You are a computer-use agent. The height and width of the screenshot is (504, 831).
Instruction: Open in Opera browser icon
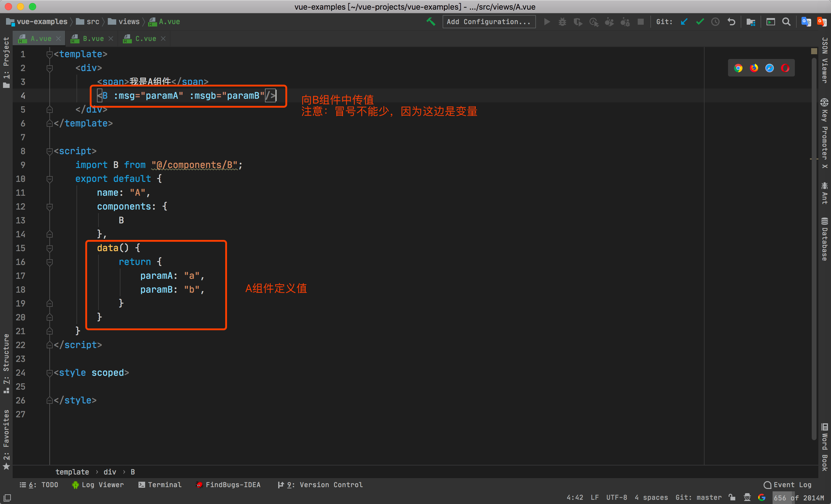click(x=785, y=68)
